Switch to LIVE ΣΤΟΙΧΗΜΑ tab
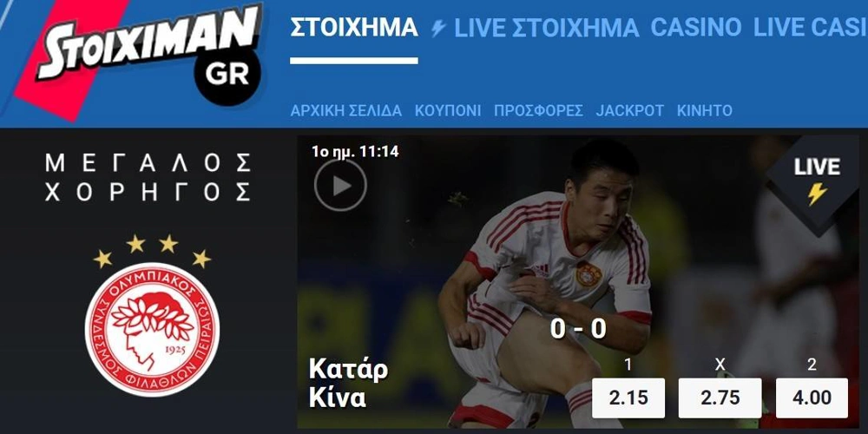The height and width of the screenshot is (434, 868). (x=546, y=28)
